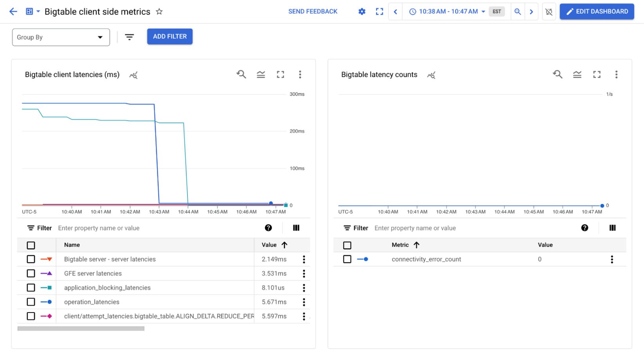This screenshot has width=644, height=356.
Task: Open the Group By dropdown
Action: tap(61, 37)
